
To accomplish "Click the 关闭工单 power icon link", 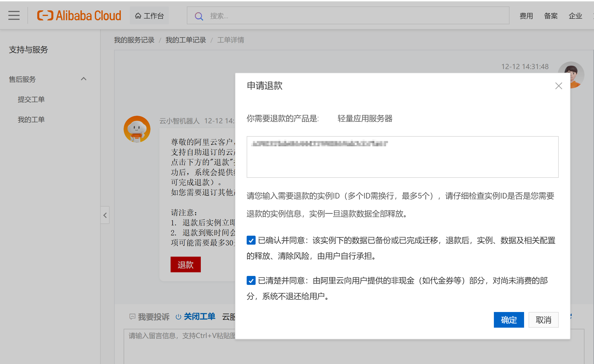I will [x=178, y=317].
